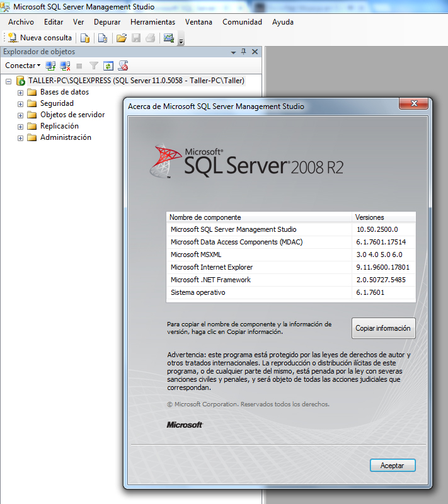Expand the Replicación folder

[x=20, y=127]
